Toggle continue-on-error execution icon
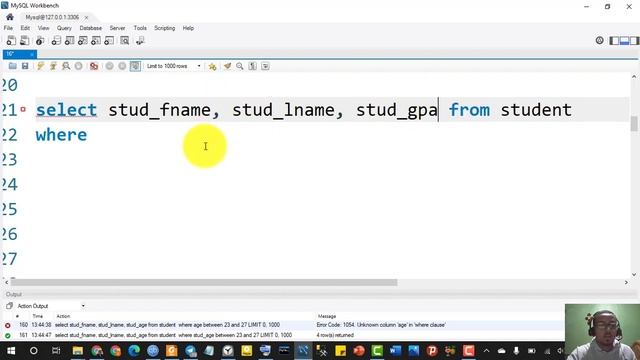The height and width of the screenshot is (360, 640). 94,66
